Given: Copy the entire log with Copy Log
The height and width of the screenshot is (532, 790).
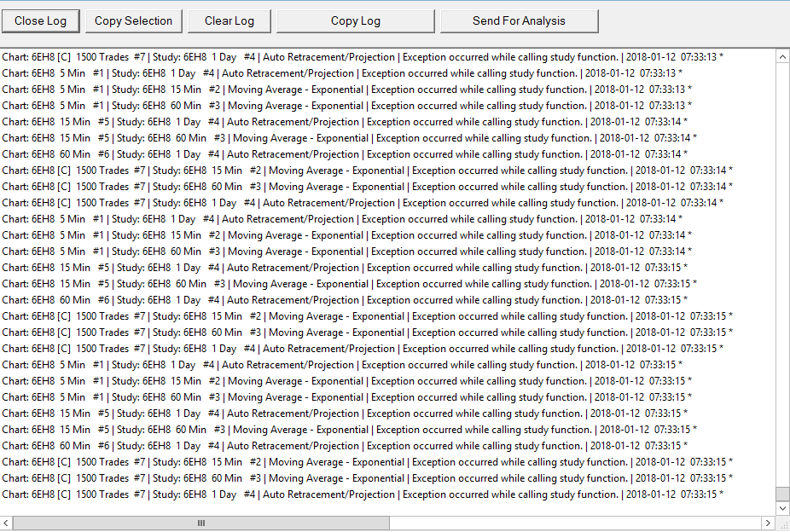Looking at the screenshot, I should click(355, 21).
